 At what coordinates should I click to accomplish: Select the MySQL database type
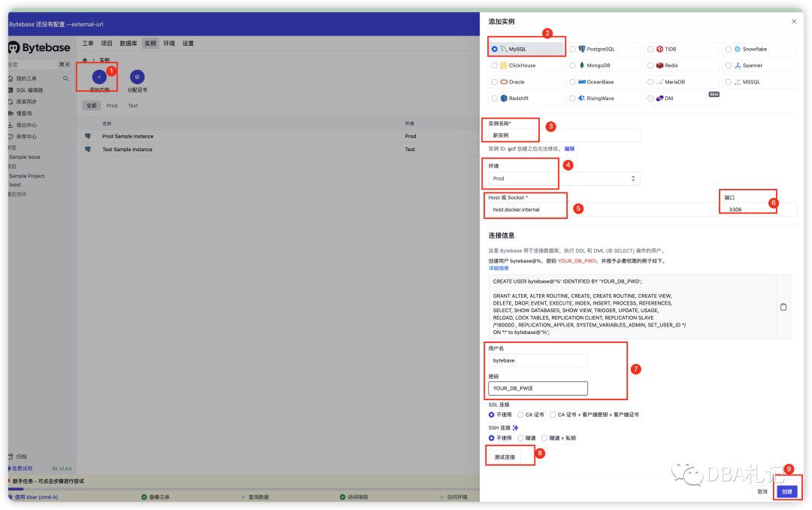pyautogui.click(x=526, y=49)
